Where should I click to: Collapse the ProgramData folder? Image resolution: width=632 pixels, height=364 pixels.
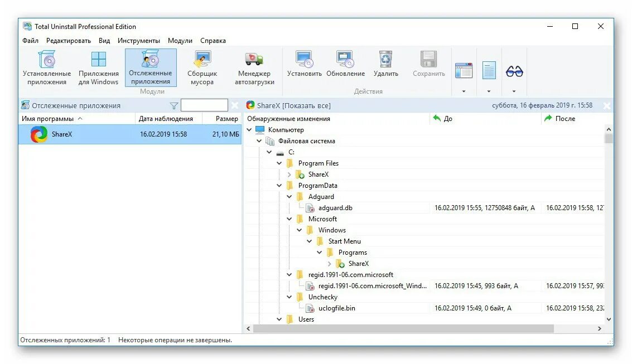pyautogui.click(x=279, y=186)
